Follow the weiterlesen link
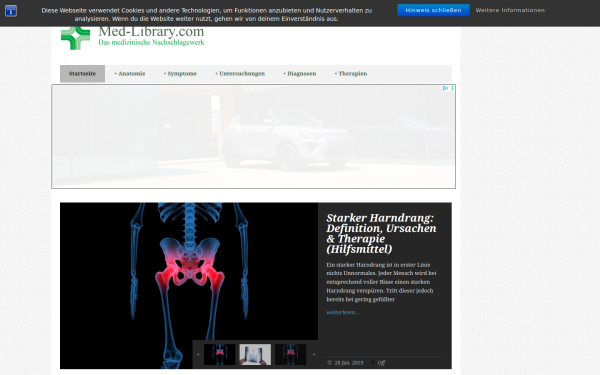This screenshot has height=375, width=600. click(342, 312)
